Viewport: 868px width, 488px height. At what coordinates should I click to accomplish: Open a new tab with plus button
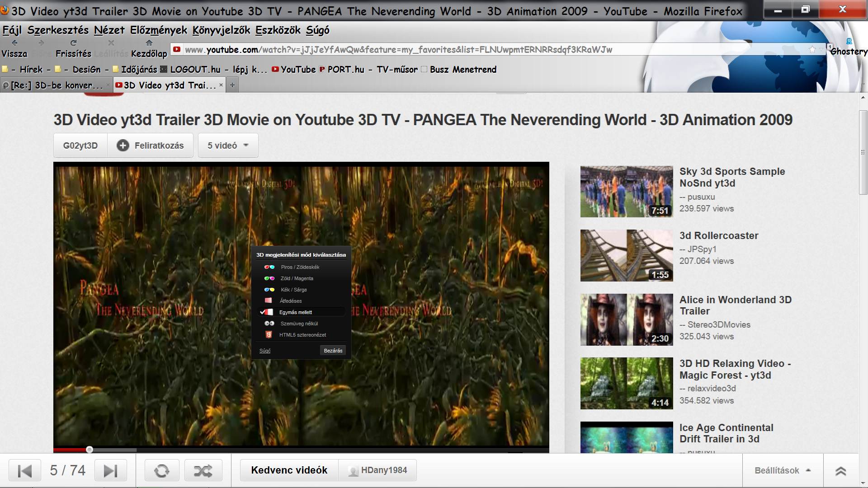[232, 85]
